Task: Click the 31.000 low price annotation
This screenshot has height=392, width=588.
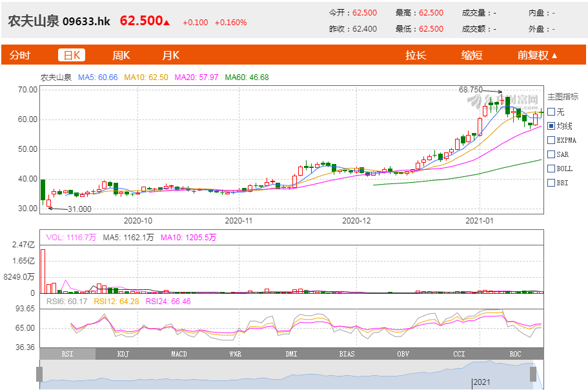Action: [79, 209]
